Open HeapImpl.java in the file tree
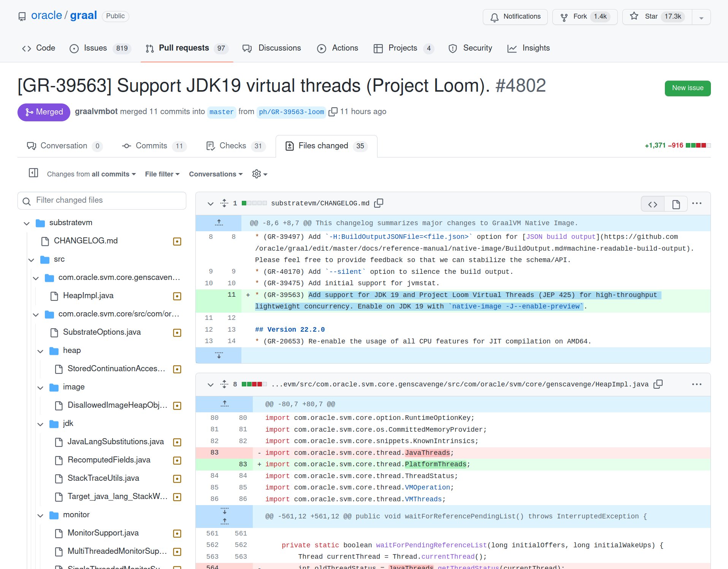Image resolution: width=728 pixels, height=569 pixels. pyautogui.click(x=88, y=296)
